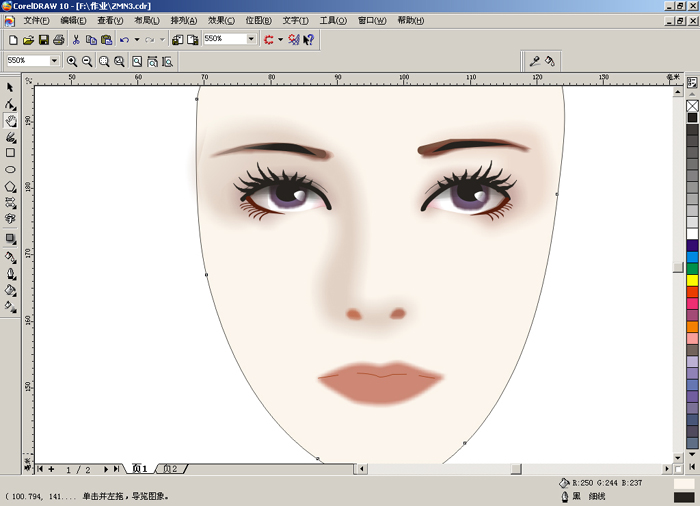The height and width of the screenshot is (506, 700).
Task: Open the 效果(C) menu
Action: click(221, 20)
